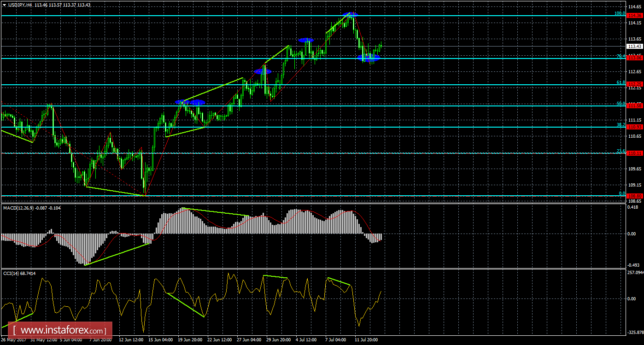Screen dimensions: 644x345
Task: Select the 50.0 Fibonacci level label
Action: (x=621, y=104)
